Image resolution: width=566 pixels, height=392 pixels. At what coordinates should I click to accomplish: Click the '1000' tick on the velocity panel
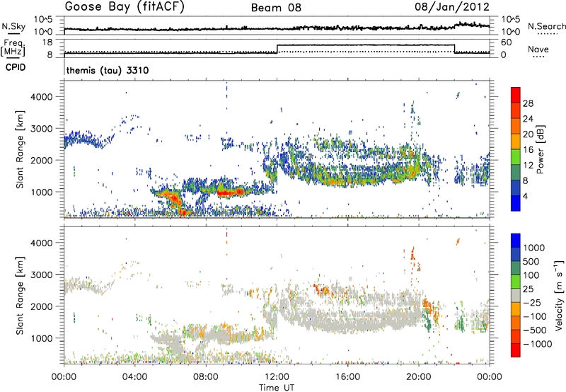click(x=41, y=338)
